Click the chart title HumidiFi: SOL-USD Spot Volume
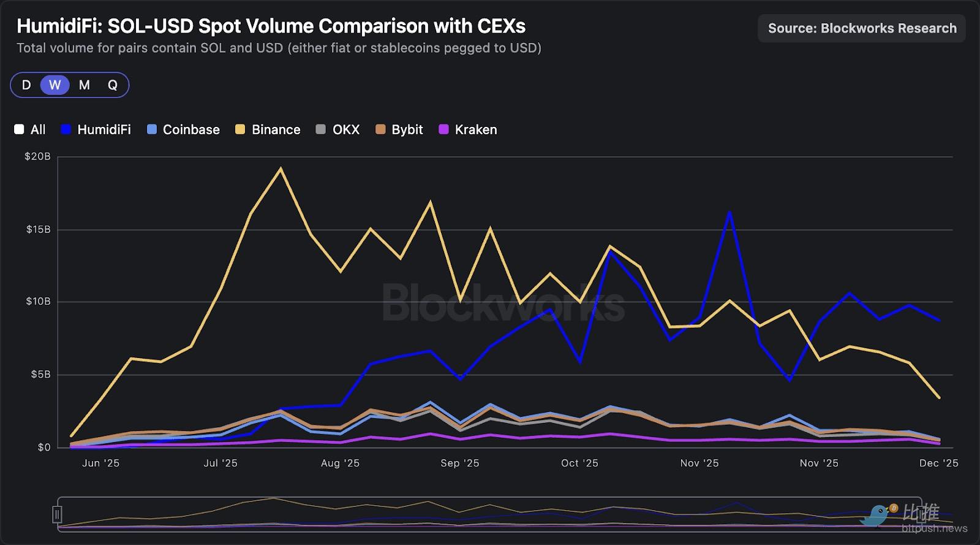 [271, 26]
